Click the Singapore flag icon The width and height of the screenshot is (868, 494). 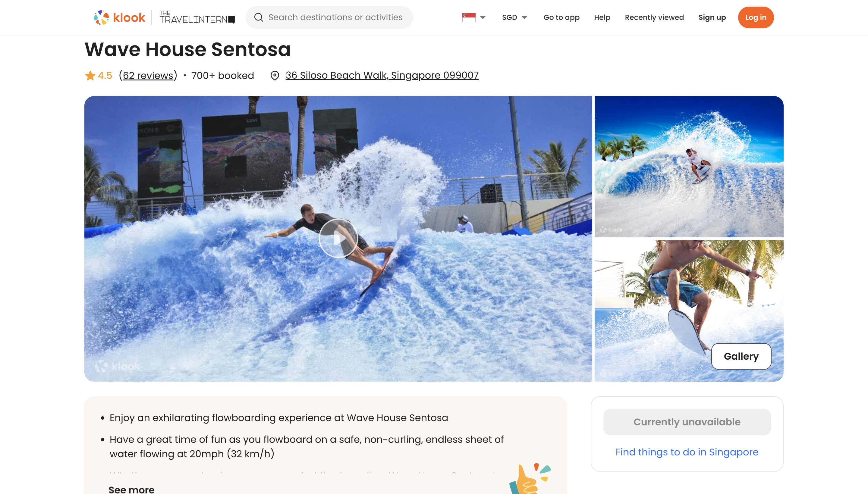tap(469, 17)
